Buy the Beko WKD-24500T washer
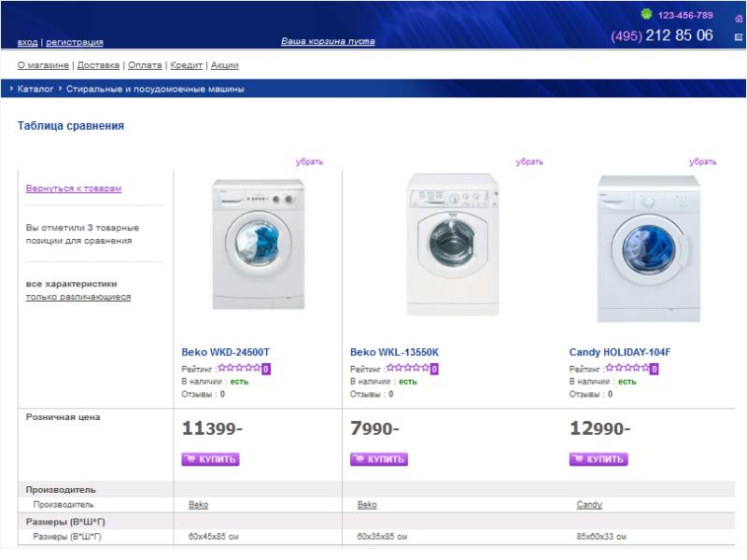747x560 pixels. pyautogui.click(x=210, y=459)
